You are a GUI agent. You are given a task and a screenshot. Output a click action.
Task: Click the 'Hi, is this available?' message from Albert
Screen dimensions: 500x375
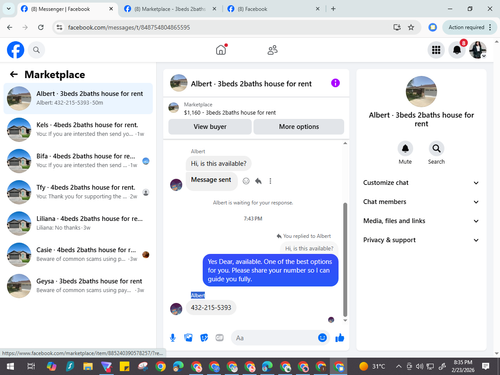point(218,163)
